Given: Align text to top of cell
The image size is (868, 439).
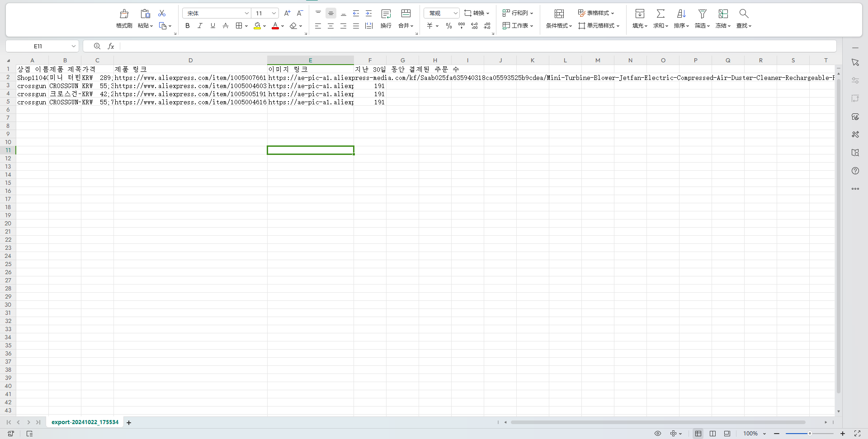Looking at the screenshot, I should (318, 14).
